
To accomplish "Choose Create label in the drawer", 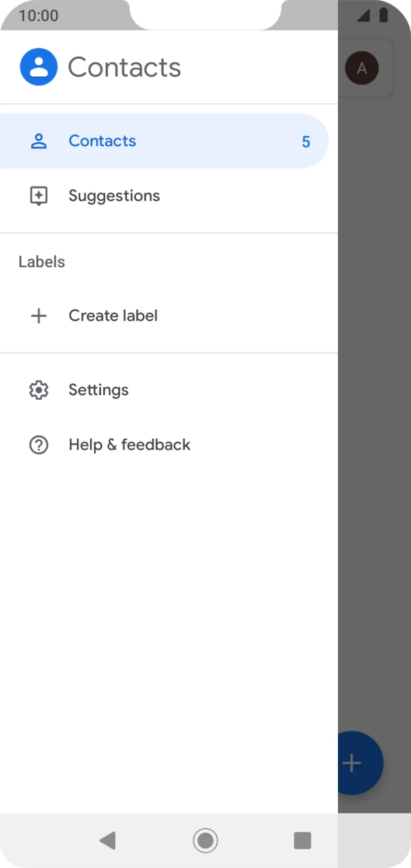I will 113,316.
